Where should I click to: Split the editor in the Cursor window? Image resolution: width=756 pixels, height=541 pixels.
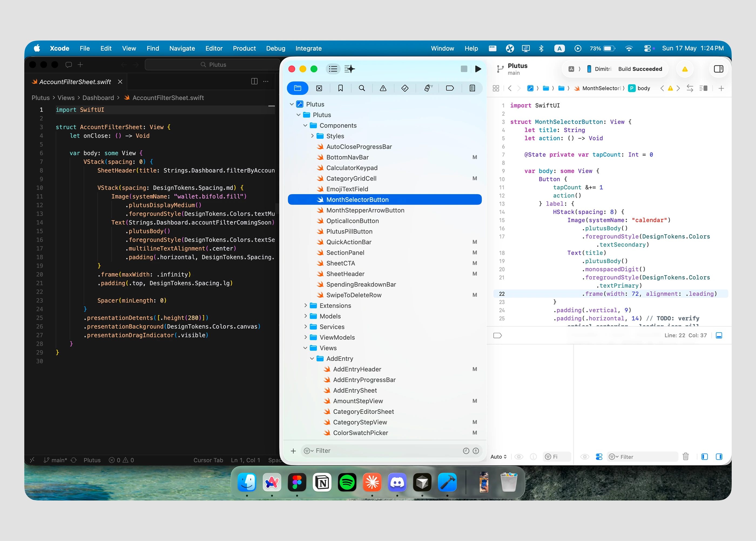coord(254,81)
